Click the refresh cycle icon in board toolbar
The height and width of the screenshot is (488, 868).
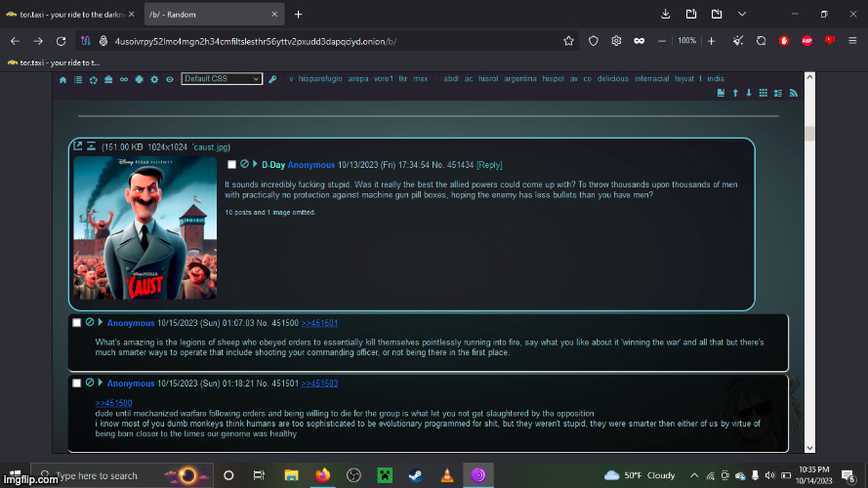point(94,80)
